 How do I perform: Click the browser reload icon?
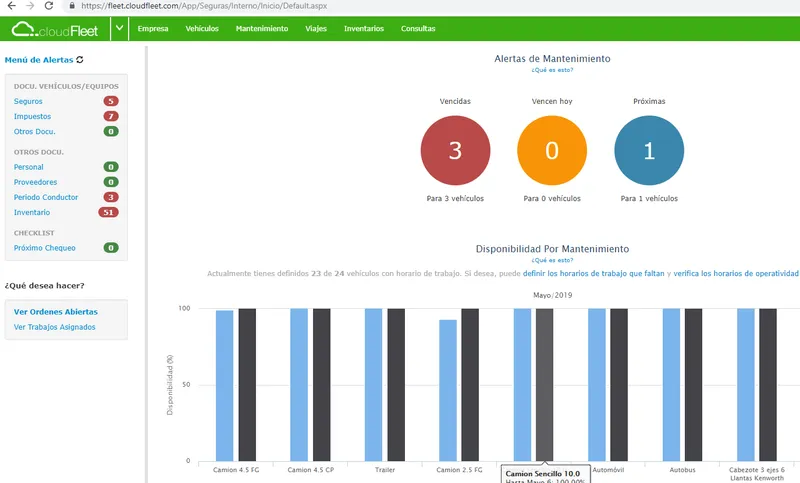[49, 6]
